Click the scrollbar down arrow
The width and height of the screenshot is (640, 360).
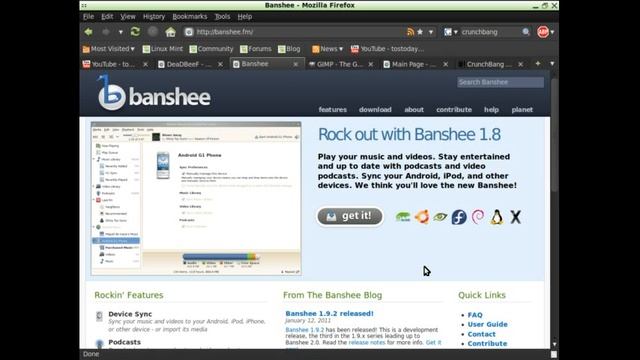[x=554, y=344]
